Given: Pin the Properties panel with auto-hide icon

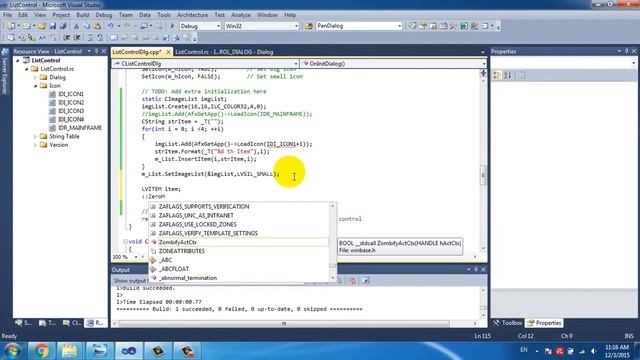Looking at the screenshot, I should click(x=627, y=51).
